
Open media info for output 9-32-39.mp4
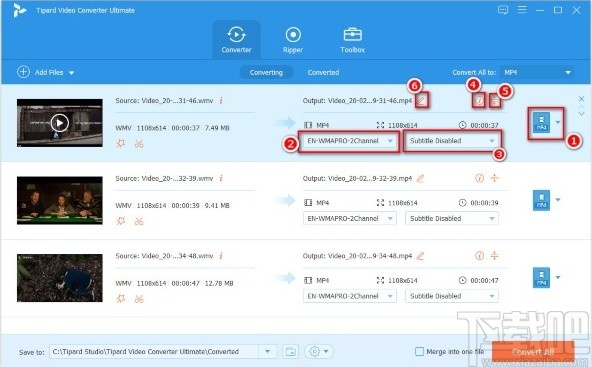tap(479, 178)
